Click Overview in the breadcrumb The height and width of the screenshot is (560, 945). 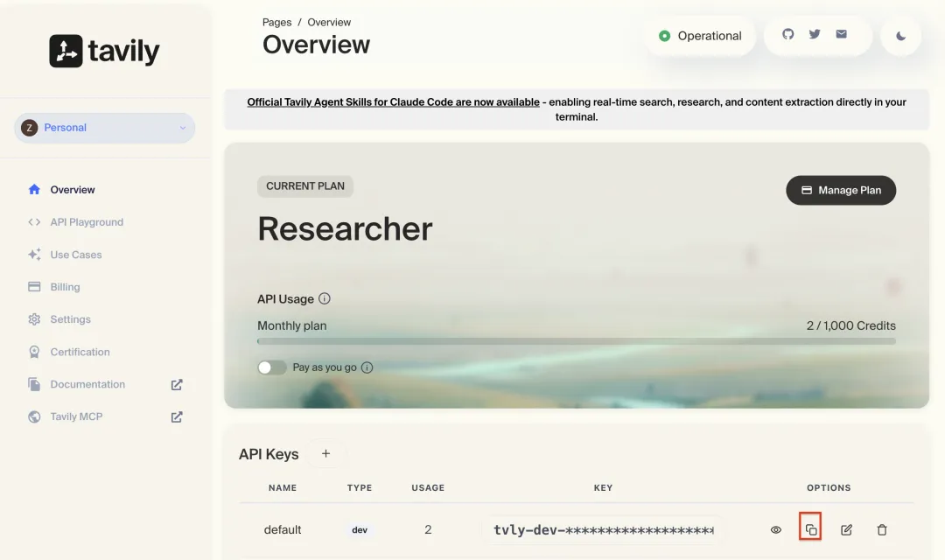pos(329,22)
